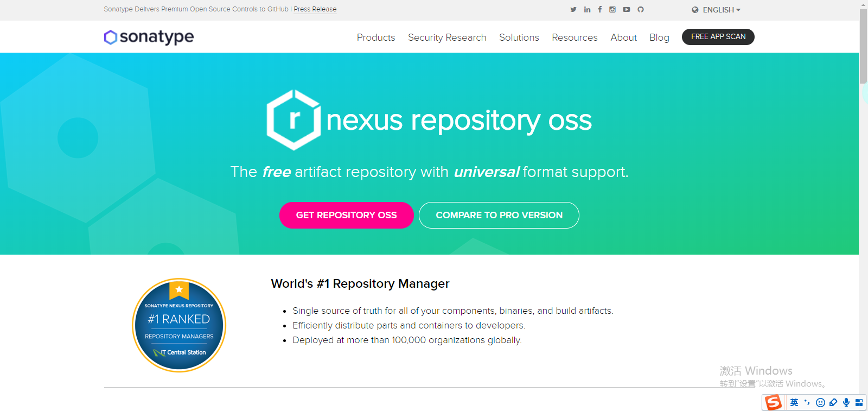The width and height of the screenshot is (868, 411).
Task: Click the free artifact repository tagline
Action: pyautogui.click(x=429, y=172)
